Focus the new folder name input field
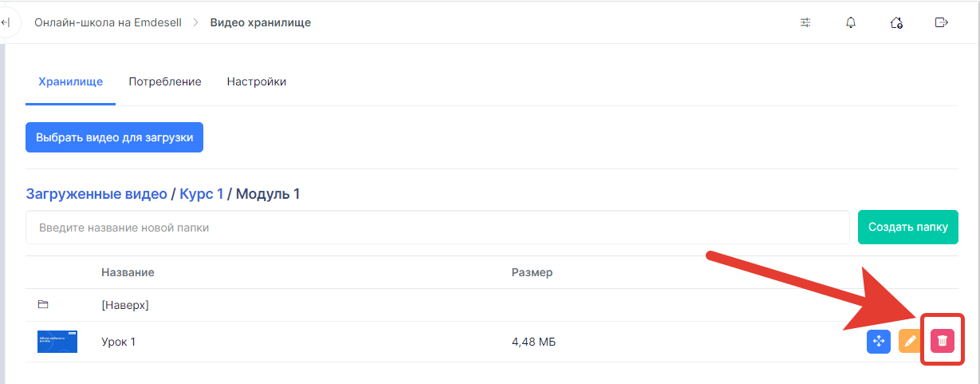Screen dimensions: 980x384 click(438, 228)
